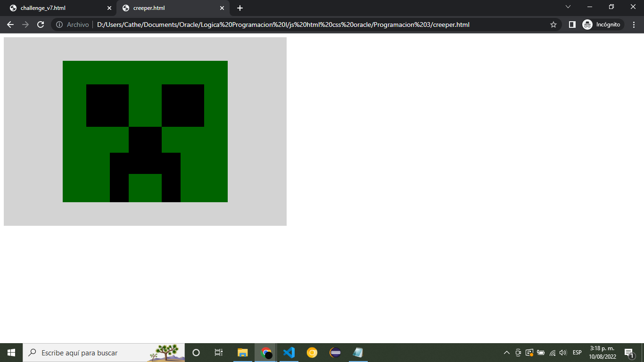The height and width of the screenshot is (362, 644).
Task: Open the yellow circle app in taskbar
Action: [x=312, y=353]
